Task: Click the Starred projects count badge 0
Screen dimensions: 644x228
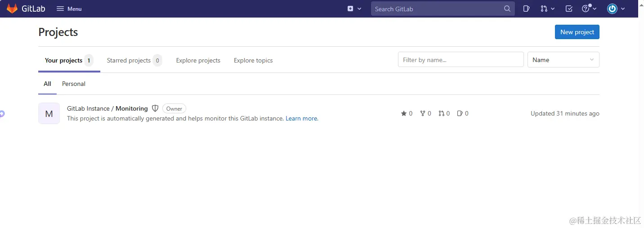Action: 157,60
